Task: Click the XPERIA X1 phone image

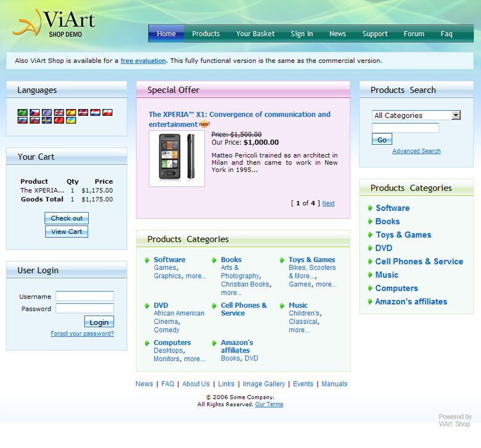Action: point(177,158)
